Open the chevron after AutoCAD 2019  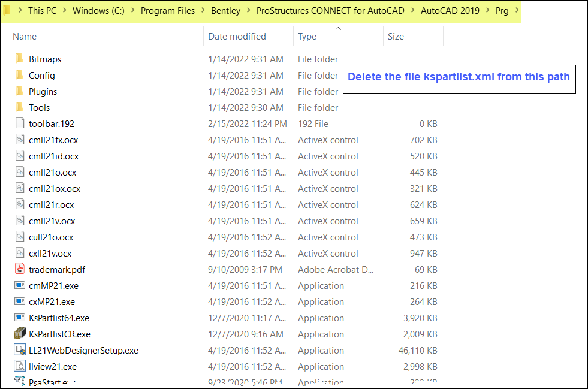click(487, 10)
